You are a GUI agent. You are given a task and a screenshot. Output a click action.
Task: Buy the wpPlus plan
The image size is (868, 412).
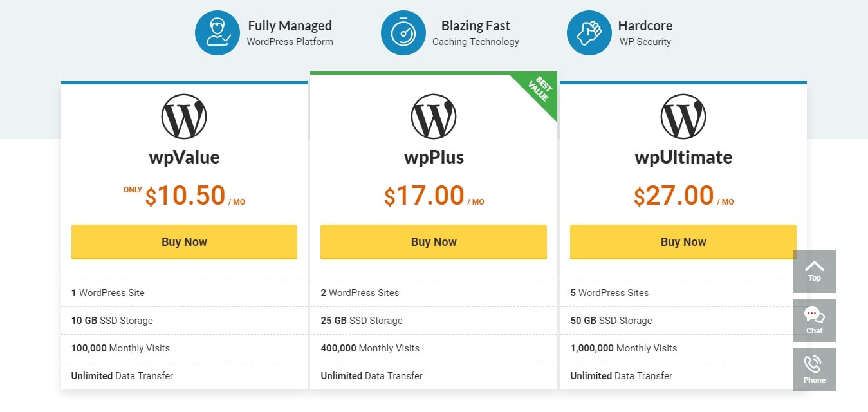click(x=434, y=242)
